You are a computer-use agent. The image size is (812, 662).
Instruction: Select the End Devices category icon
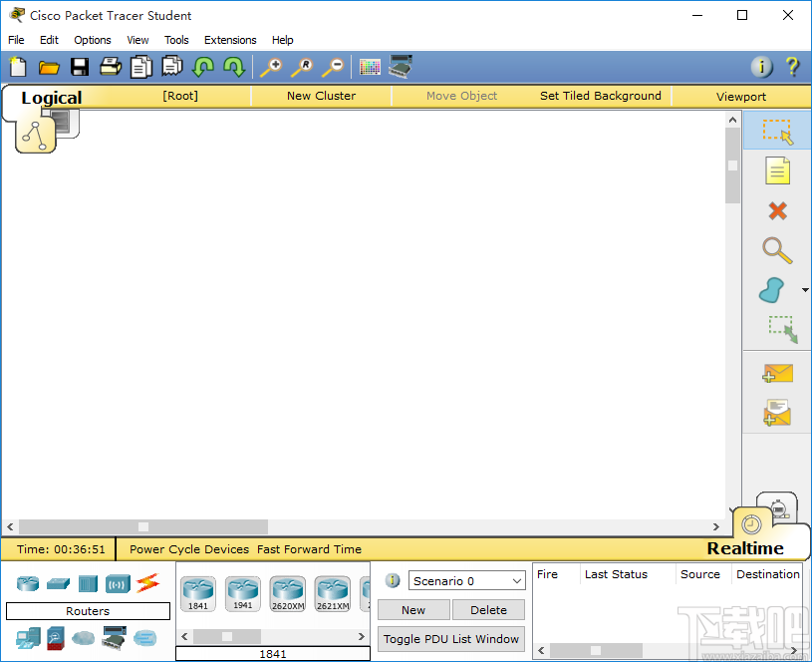point(28,638)
